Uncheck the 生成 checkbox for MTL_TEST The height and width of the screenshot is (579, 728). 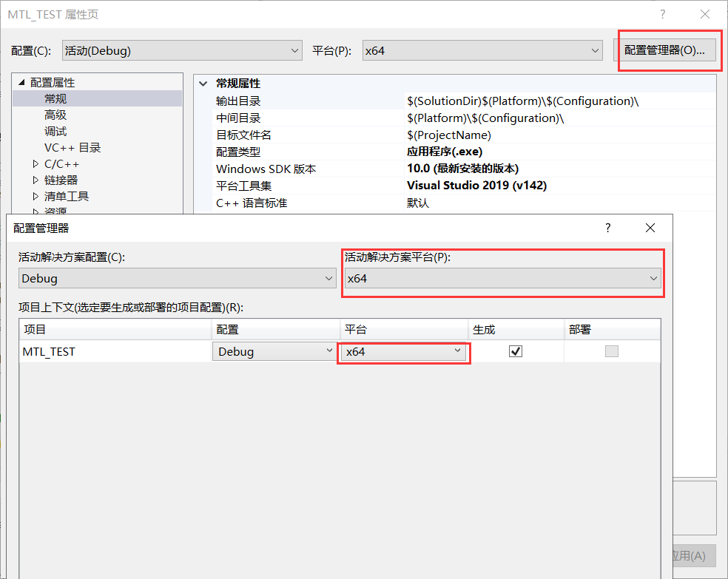[x=515, y=351]
